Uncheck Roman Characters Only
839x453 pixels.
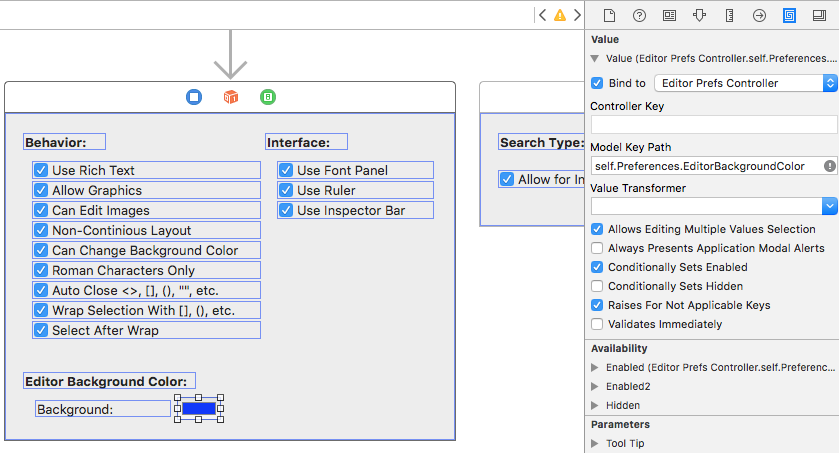click(41, 270)
